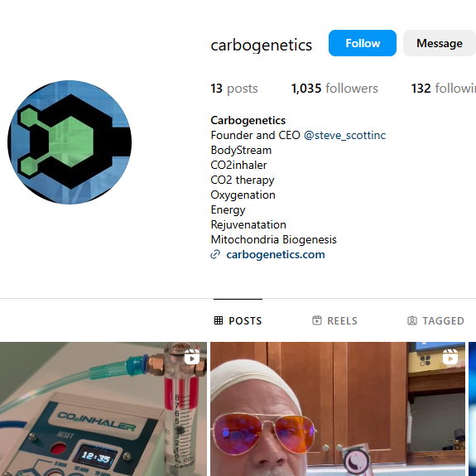The image size is (476, 476).
Task: Open the TAGGED tab
Action: click(435, 320)
